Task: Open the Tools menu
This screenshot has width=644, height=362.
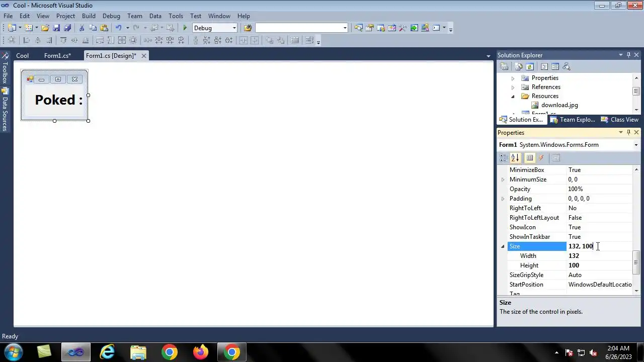Action: [x=176, y=16]
